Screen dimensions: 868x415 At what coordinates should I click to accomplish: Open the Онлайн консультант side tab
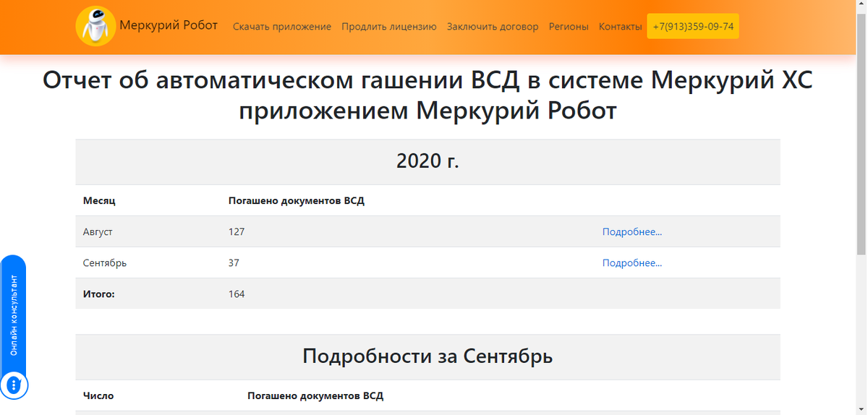tap(13, 315)
